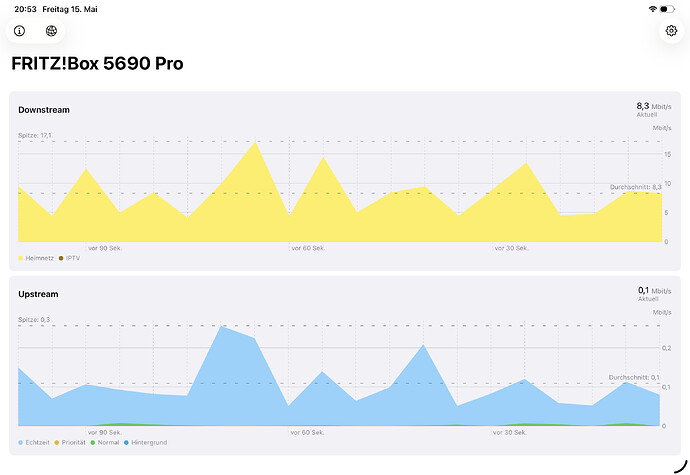Open settings gear icon
The width and height of the screenshot is (690, 475).
(x=671, y=30)
